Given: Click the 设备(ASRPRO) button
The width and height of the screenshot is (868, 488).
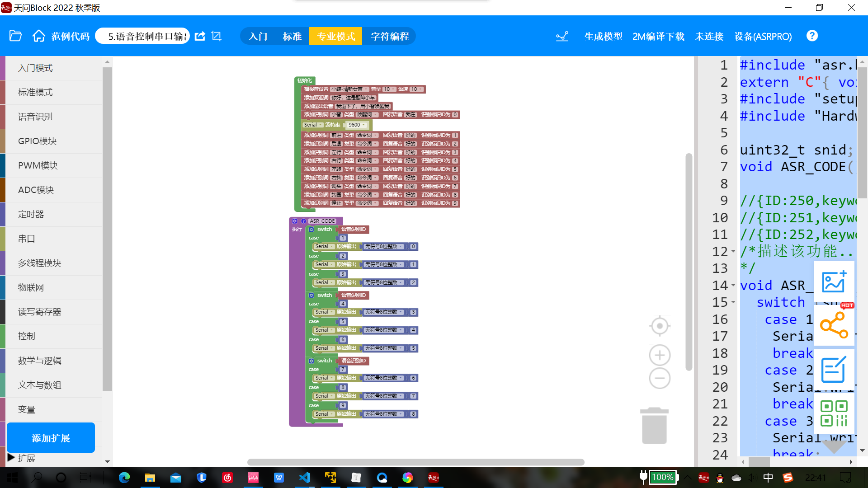Looking at the screenshot, I should [763, 36].
